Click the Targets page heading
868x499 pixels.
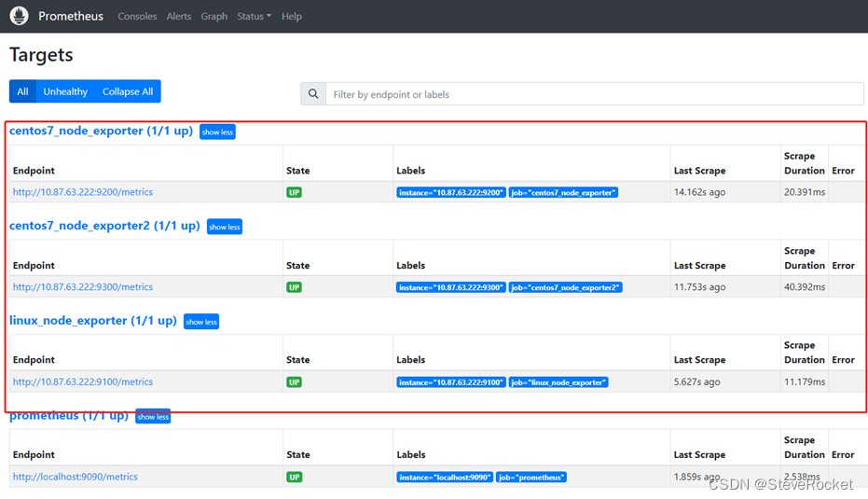pyautogui.click(x=41, y=55)
